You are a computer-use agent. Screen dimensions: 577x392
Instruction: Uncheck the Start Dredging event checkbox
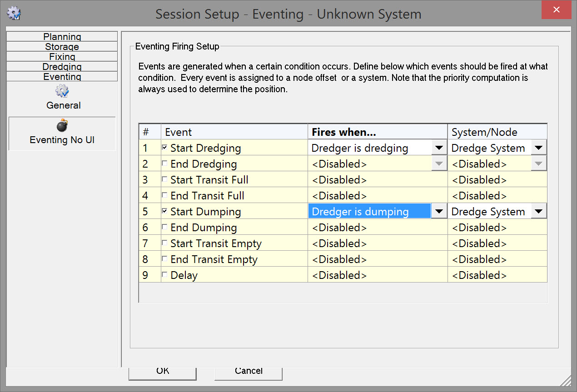tap(164, 147)
